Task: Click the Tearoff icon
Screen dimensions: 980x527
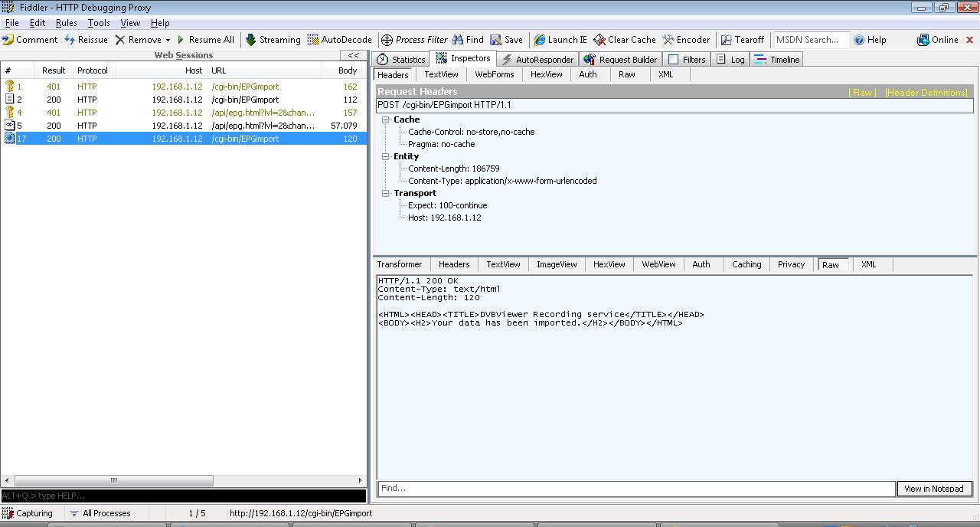Action: coord(727,40)
